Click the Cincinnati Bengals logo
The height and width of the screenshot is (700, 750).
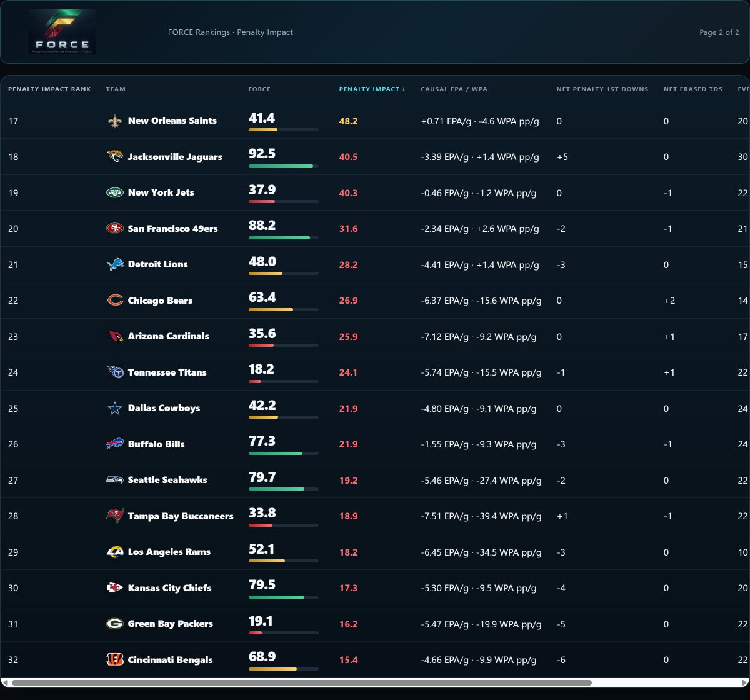point(115,660)
